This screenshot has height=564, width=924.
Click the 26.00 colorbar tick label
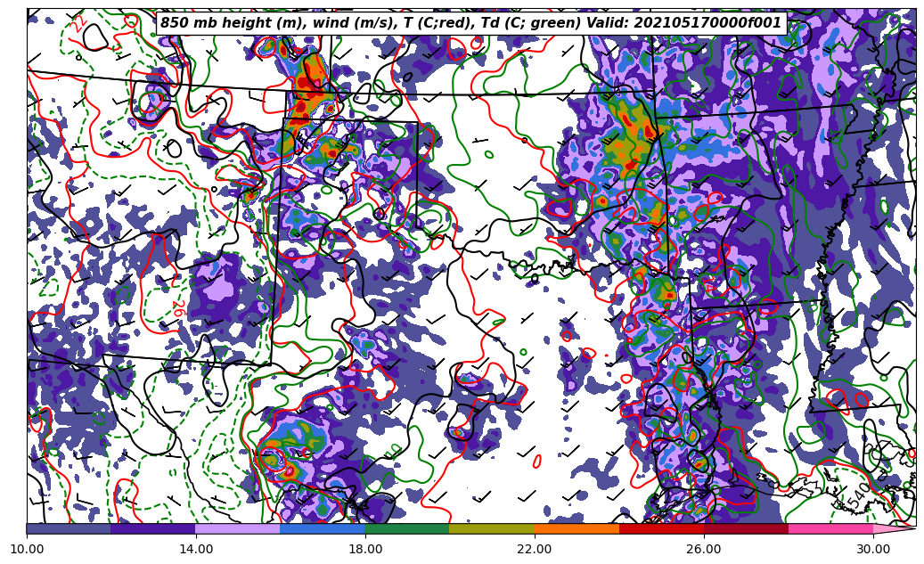tap(704, 550)
